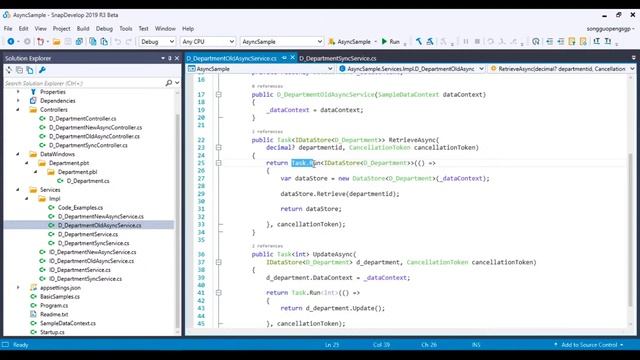Click the Properties wrench icon in Solution Explorer

[x=42, y=70]
